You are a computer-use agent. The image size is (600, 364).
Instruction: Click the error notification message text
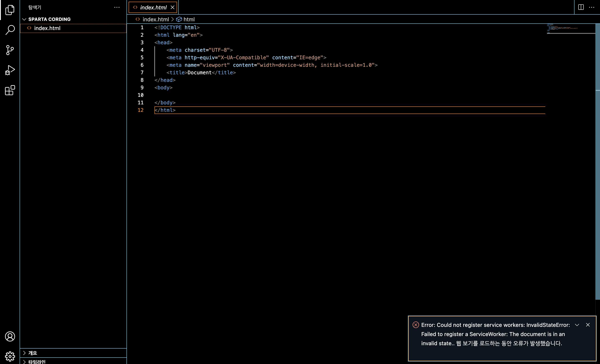pyautogui.click(x=495, y=334)
